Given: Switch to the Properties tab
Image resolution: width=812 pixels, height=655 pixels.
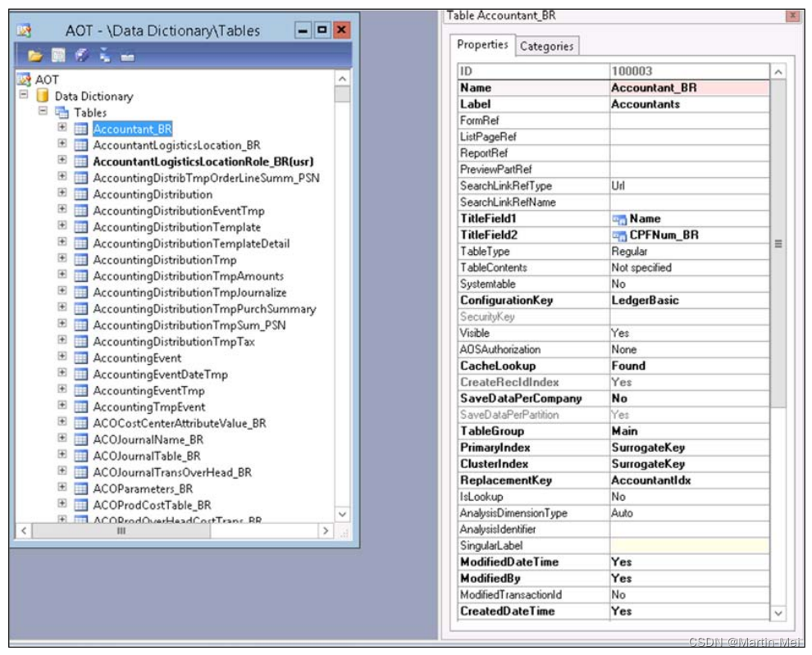Looking at the screenshot, I should [x=482, y=44].
